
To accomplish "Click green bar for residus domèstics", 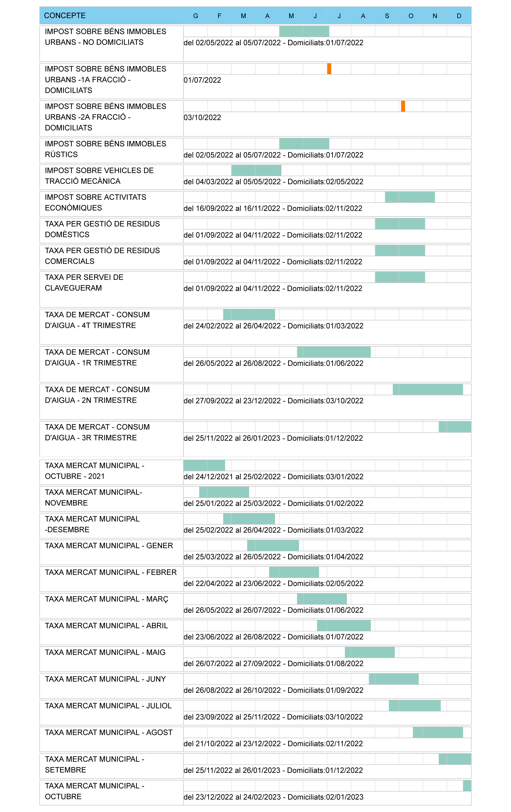I will tap(400, 224).
